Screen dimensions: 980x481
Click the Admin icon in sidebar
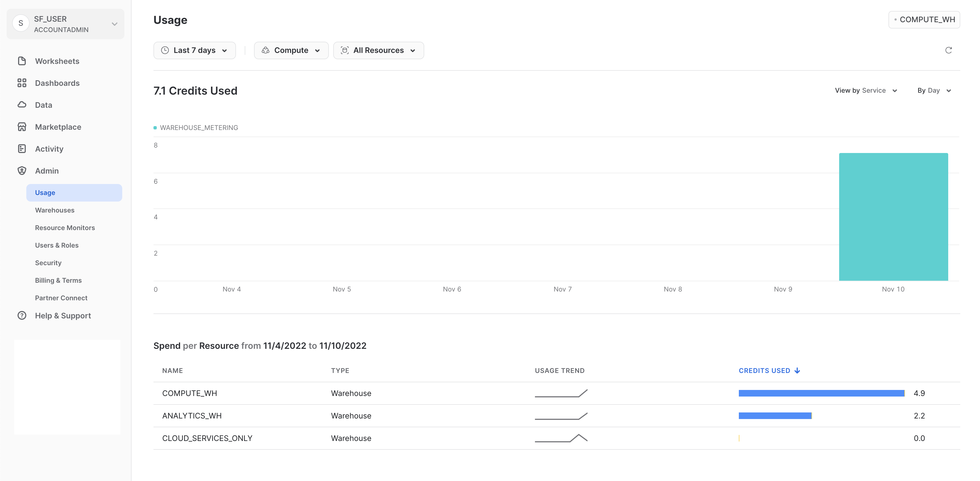tap(22, 170)
